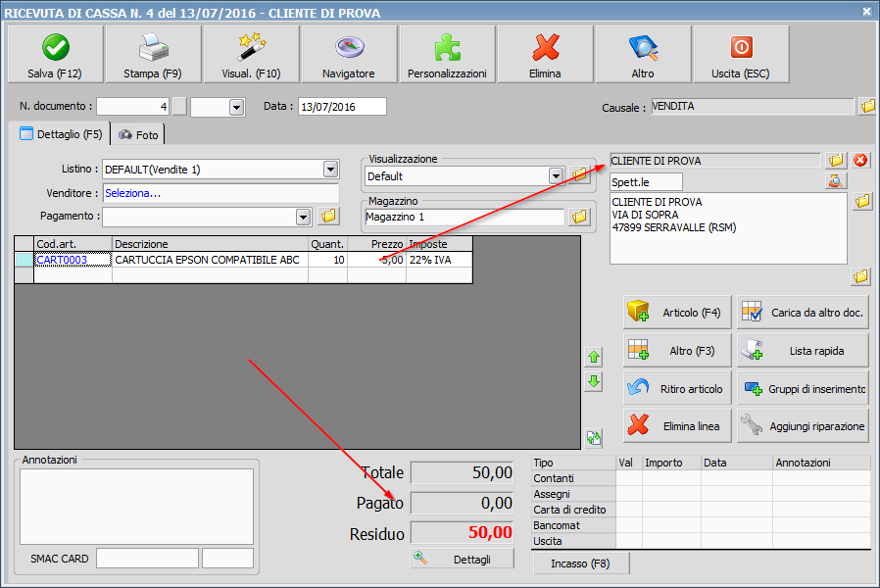Open folder icon next to Pagamento
880x588 pixels.
[329, 216]
